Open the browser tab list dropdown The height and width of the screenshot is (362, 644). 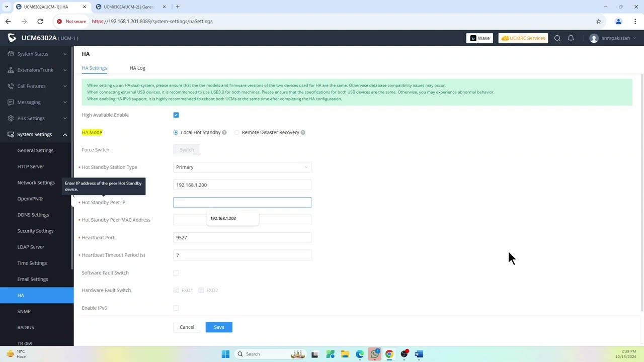(6, 7)
